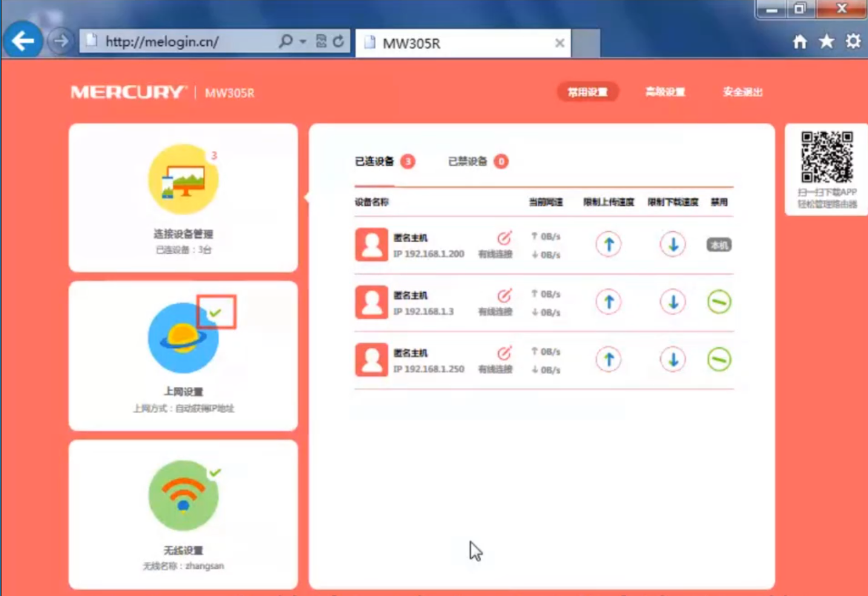Limit upload speed for 192.168.1.250
The height and width of the screenshot is (596, 868).
pyautogui.click(x=609, y=359)
